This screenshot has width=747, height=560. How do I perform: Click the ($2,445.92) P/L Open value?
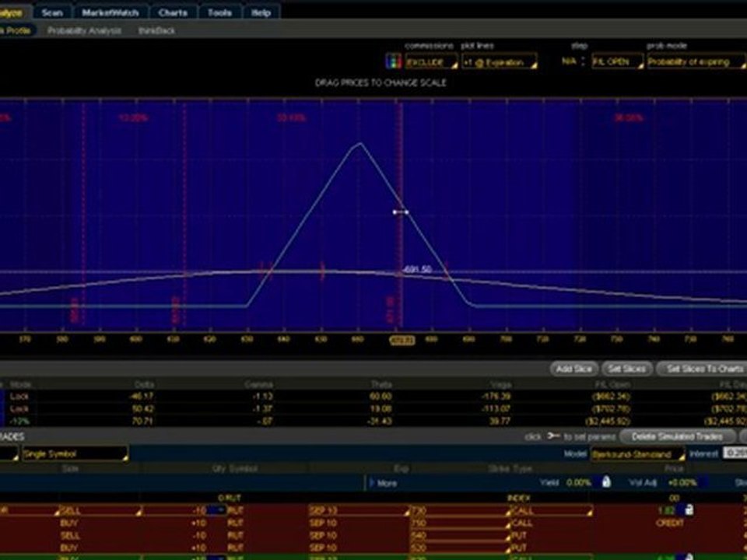click(608, 422)
